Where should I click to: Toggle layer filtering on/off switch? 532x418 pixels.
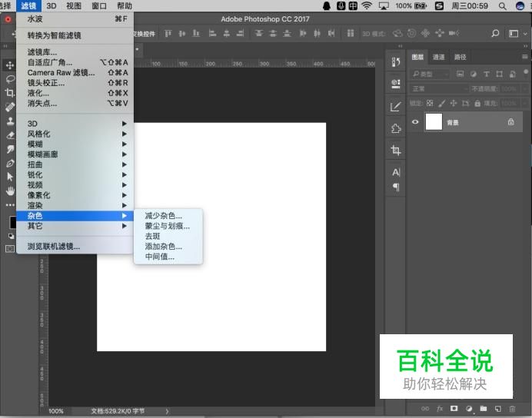(526, 73)
